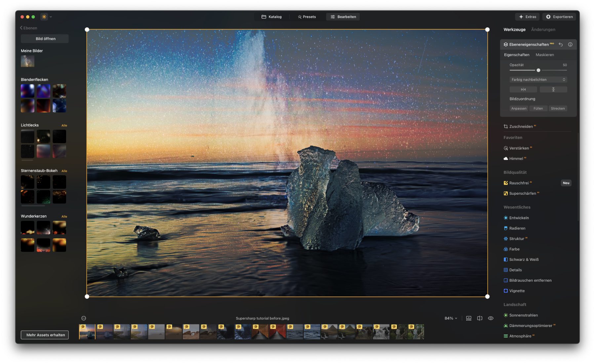Image resolution: width=595 pixels, height=364 pixels.
Task: Flip the layer vertically
Action: click(553, 90)
